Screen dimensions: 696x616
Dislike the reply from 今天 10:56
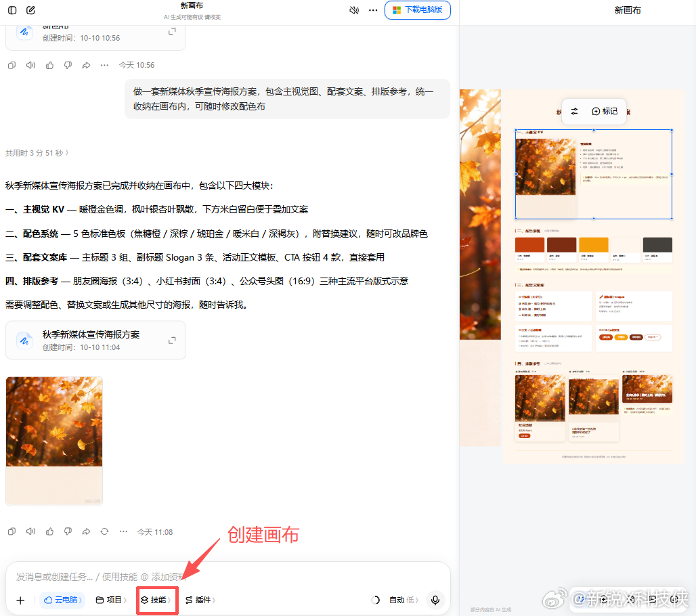pos(68,65)
